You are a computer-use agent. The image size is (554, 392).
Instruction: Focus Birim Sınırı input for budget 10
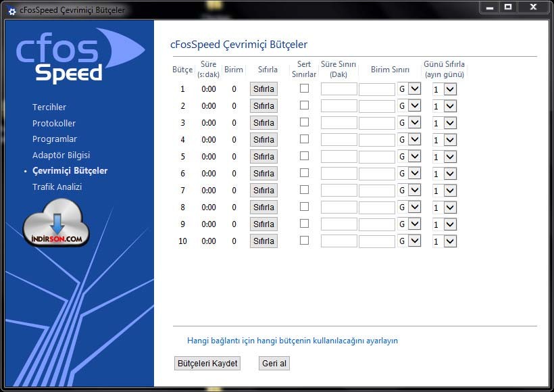376,241
